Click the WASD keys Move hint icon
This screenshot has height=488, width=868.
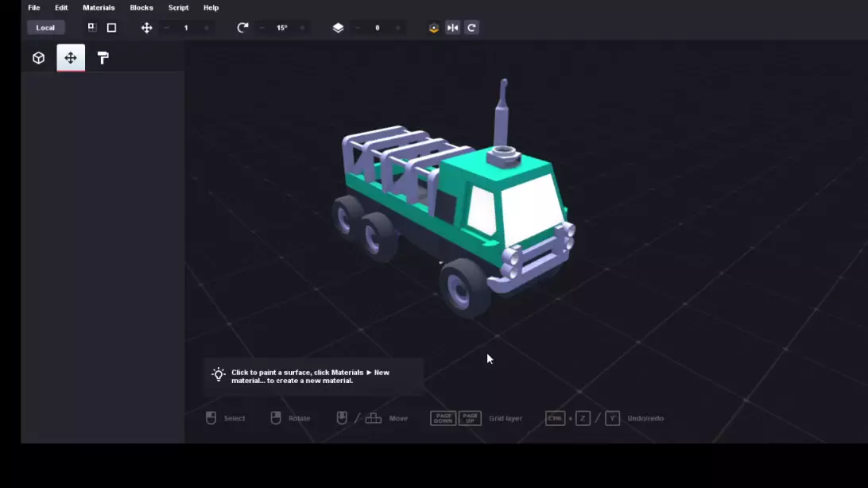pos(374,418)
